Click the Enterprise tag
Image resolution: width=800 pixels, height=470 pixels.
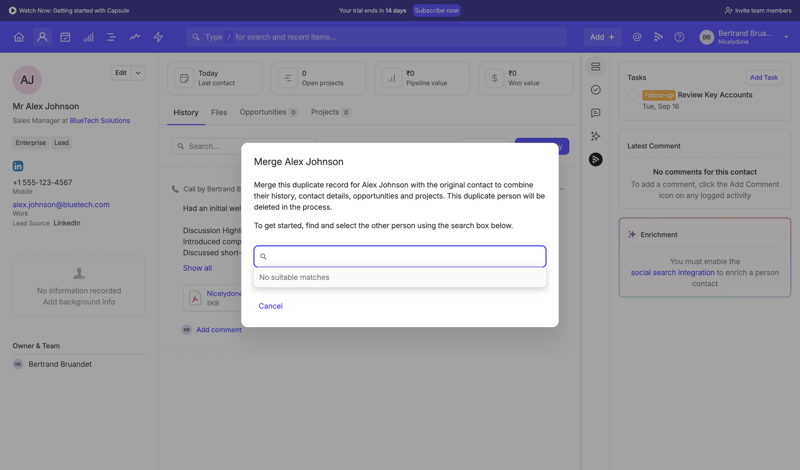pos(31,143)
